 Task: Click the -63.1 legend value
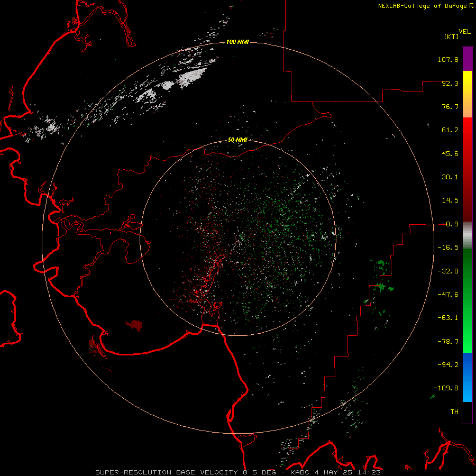point(448,318)
